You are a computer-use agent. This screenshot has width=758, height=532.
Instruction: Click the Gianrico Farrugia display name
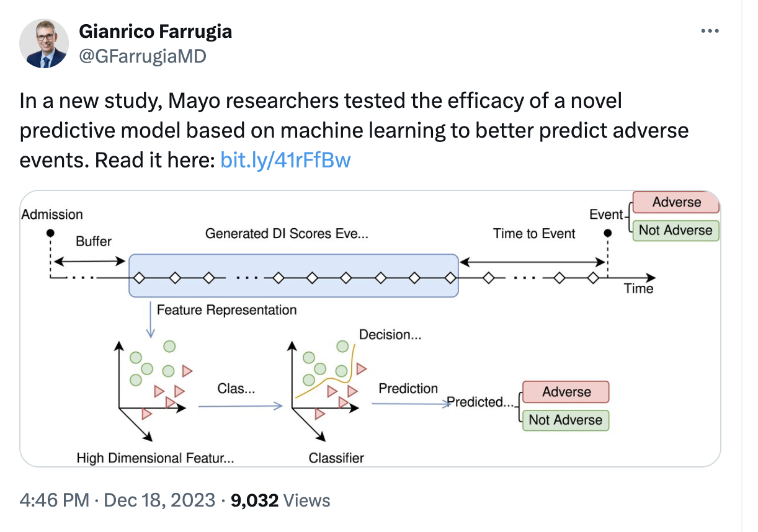tap(155, 31)
